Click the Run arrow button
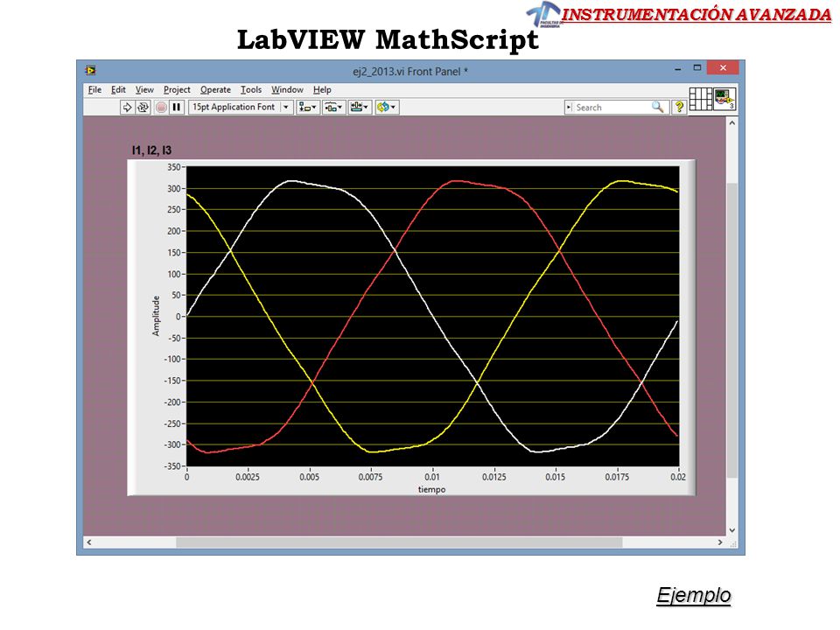The width and height of the screenshot is (840, 630). tap(127, 107)
